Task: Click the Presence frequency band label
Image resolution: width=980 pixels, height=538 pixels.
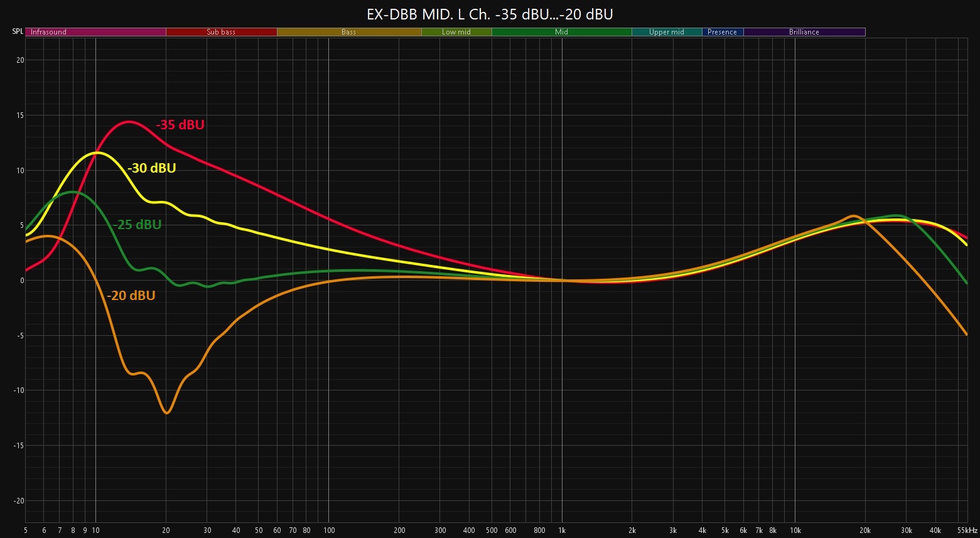Action: [723, 32]
